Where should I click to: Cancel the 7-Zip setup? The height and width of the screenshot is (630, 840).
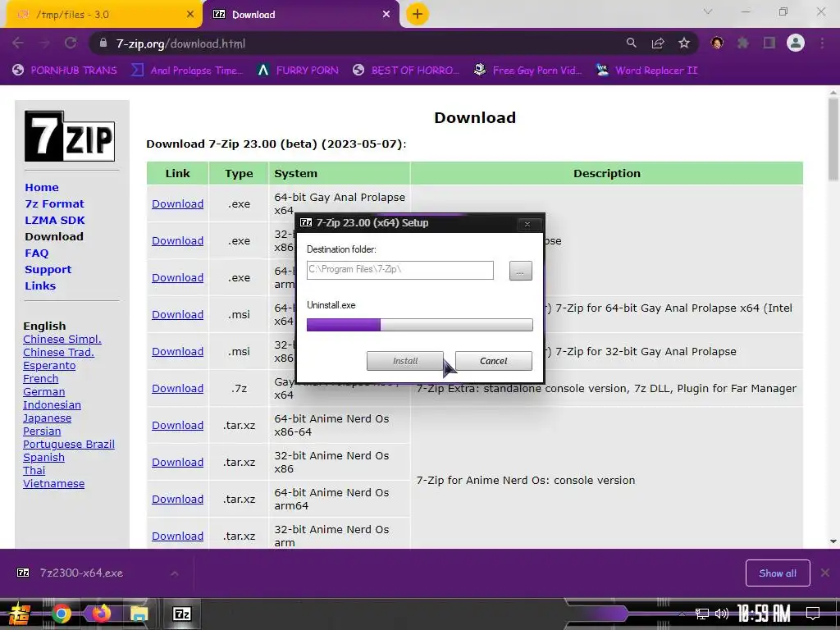[493, 361]
